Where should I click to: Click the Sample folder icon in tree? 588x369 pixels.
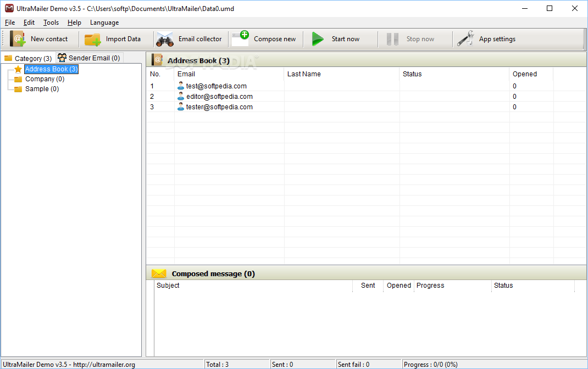click(x=18, y=89)
